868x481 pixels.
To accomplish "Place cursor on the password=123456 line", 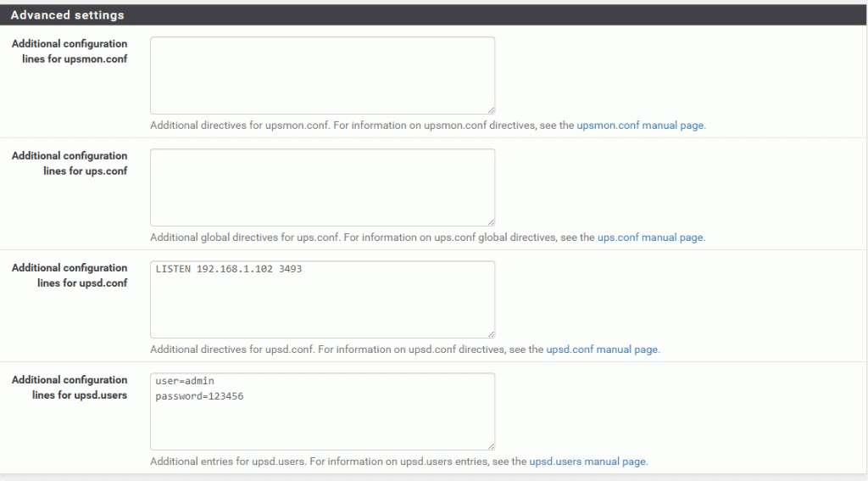I will click(x=199, y=396).
